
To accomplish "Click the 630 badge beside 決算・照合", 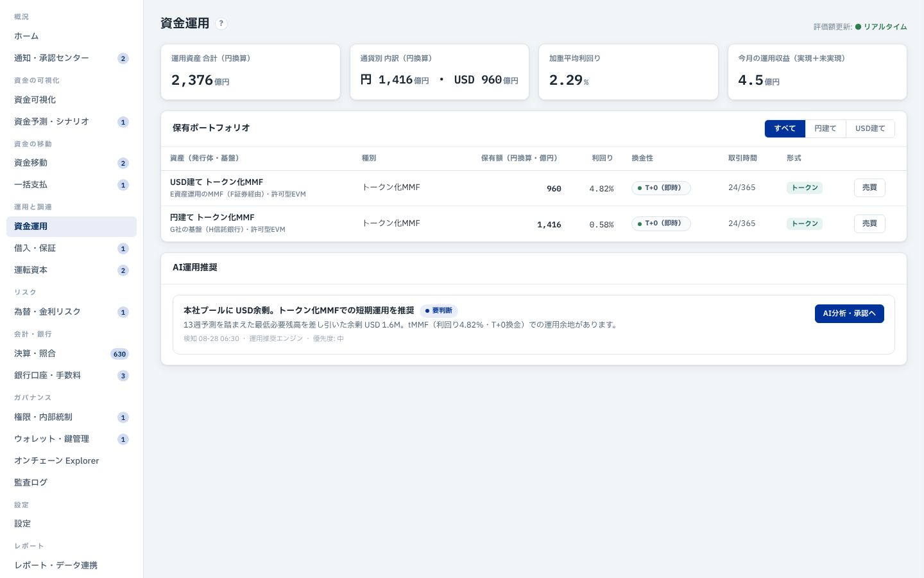I will [119, 354].
